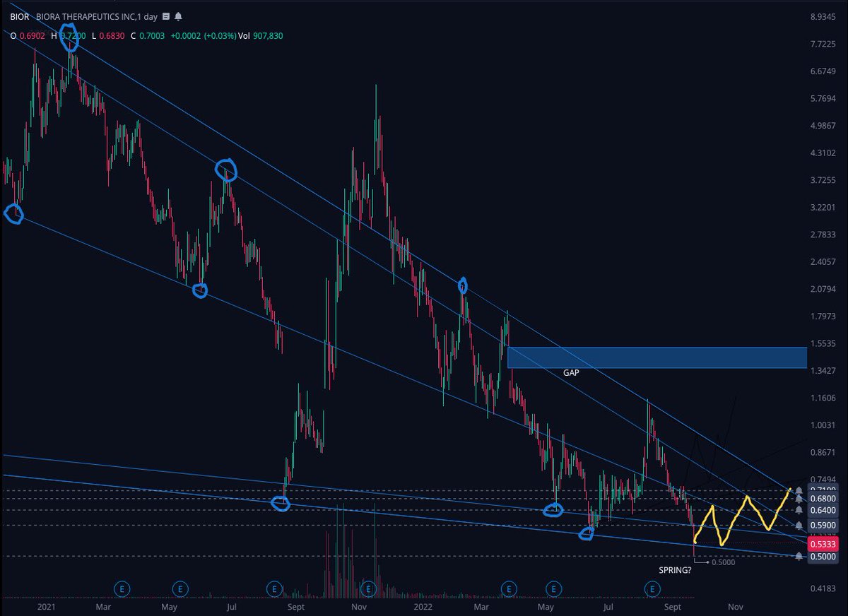Select the blue GAP rectangle zone

tap(657, 357)
